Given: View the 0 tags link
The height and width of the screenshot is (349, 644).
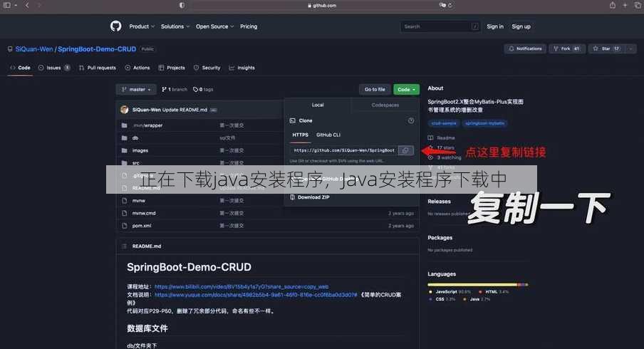Looking at the screenshot, I should point(203,90).
